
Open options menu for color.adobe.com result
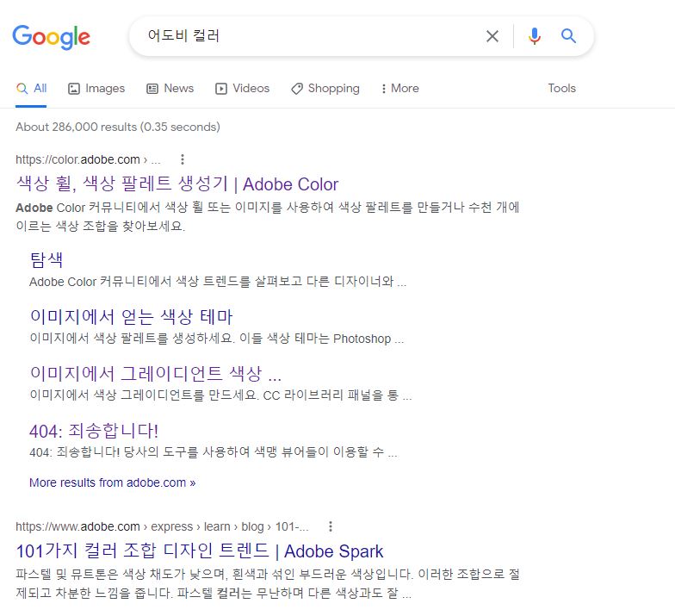click(x=183, y=159)
